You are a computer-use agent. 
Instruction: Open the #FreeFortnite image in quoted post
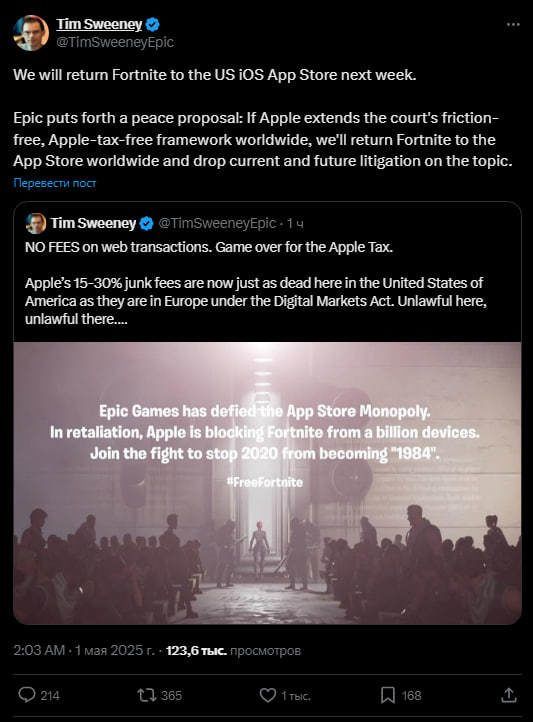coord(267,483)
